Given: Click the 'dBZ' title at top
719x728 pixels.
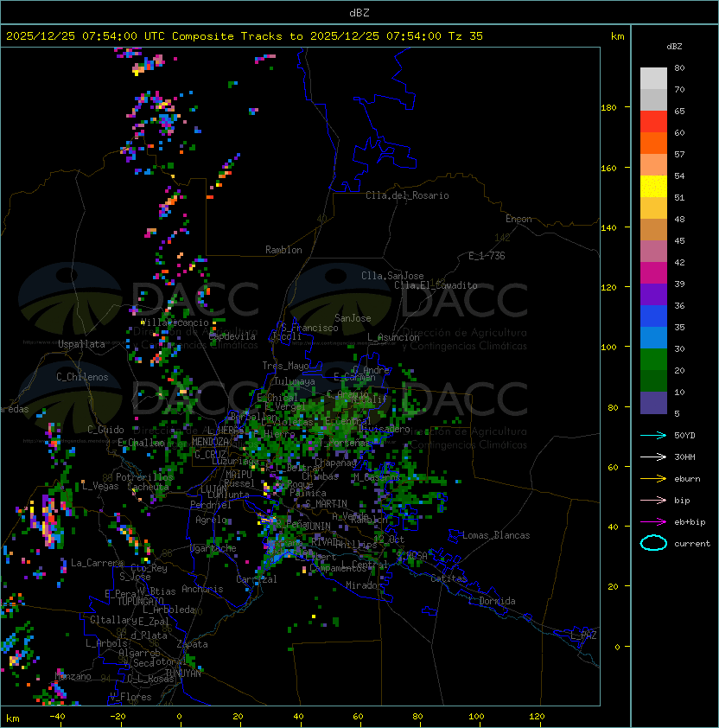Looking at the screenshot, I should point(359,12).
